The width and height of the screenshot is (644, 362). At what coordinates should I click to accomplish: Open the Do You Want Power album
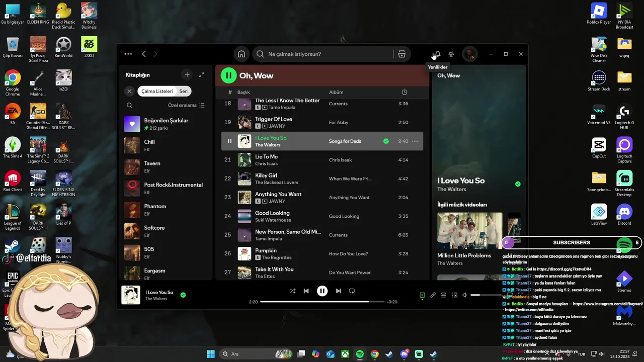(350, 273)
